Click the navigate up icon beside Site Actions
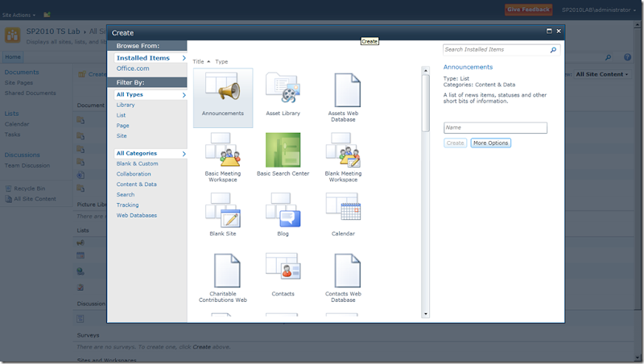This screenshot has width=644, height=364. 47,14
